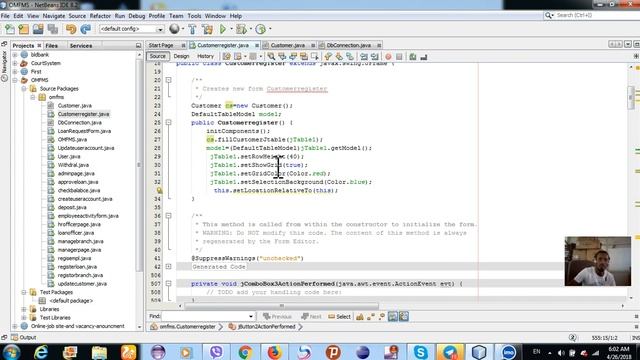Click the Comment lines editor icon
The width and height of the screenshot is (640, 360).
413,57
